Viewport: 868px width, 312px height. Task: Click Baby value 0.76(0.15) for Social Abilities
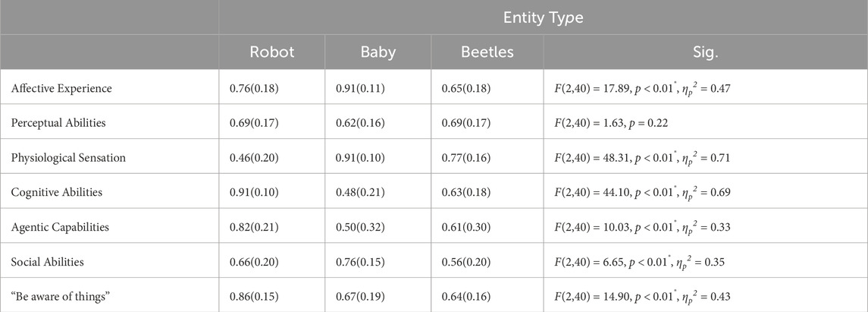[x=360, y=262]
